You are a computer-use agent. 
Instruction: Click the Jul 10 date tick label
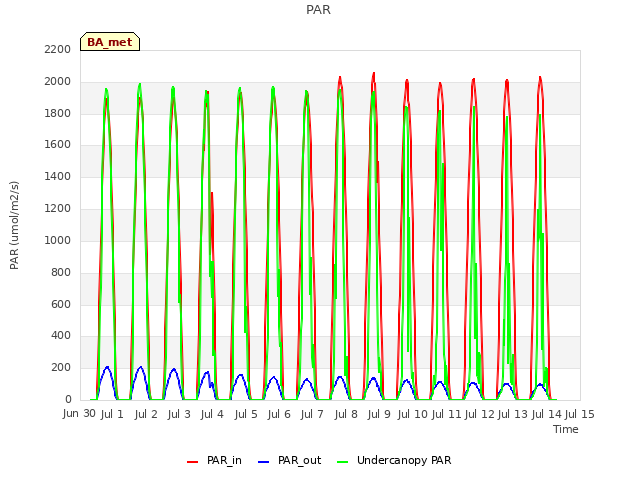[412, 414]
